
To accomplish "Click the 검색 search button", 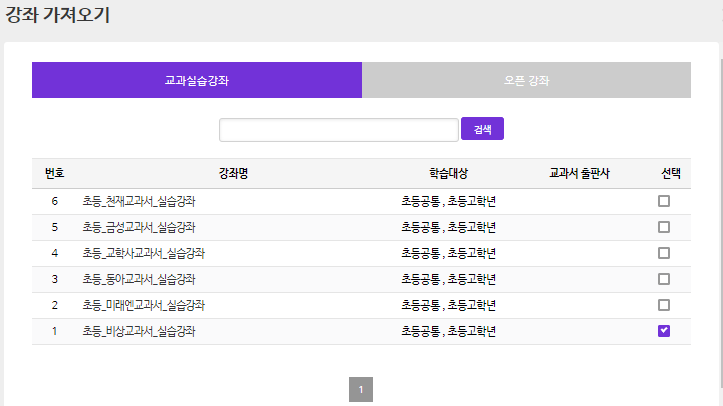I will click(x=482, y=129).
